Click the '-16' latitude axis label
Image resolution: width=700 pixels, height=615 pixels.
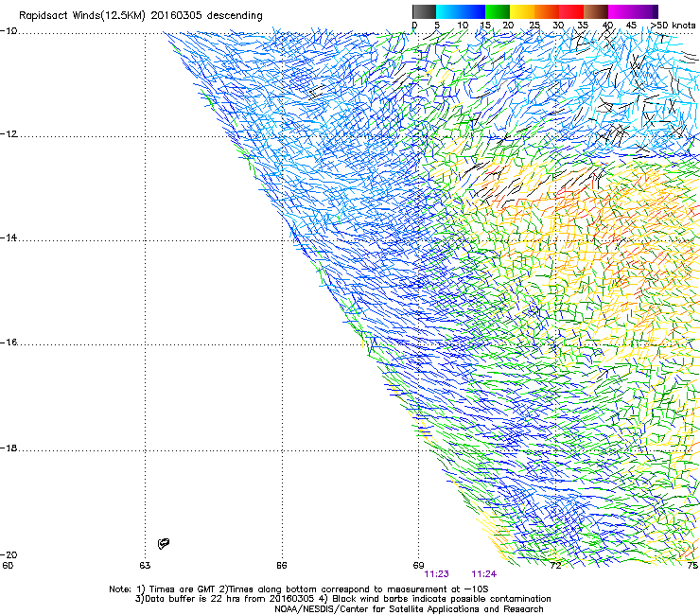click(9, 343)
